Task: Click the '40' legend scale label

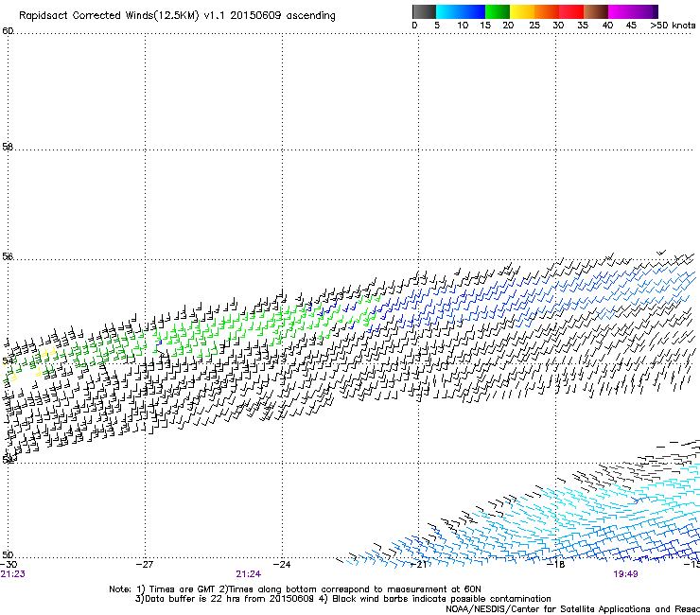Action: 607,26
